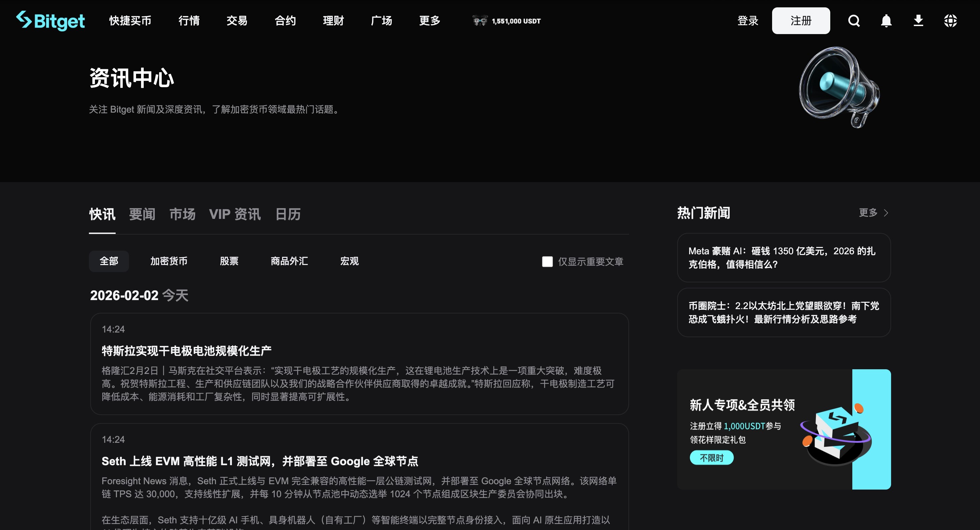Click chevron arrow next to 热门新闻 更多
The height and width of the screenshot is (530, 980).
(886, 213)
